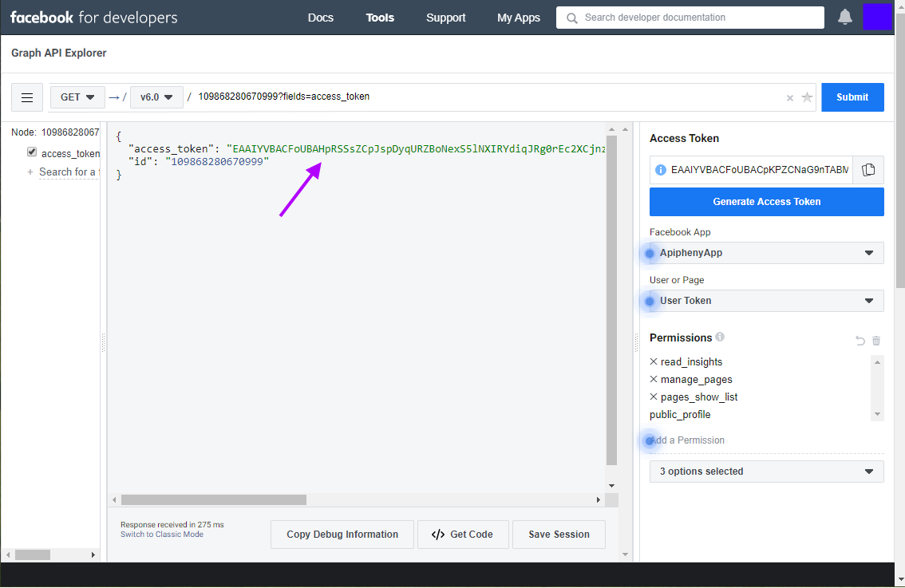Screen dimensions: 905x588
Task: Open the v6.0 version dropdown
Action: (156, 97)
